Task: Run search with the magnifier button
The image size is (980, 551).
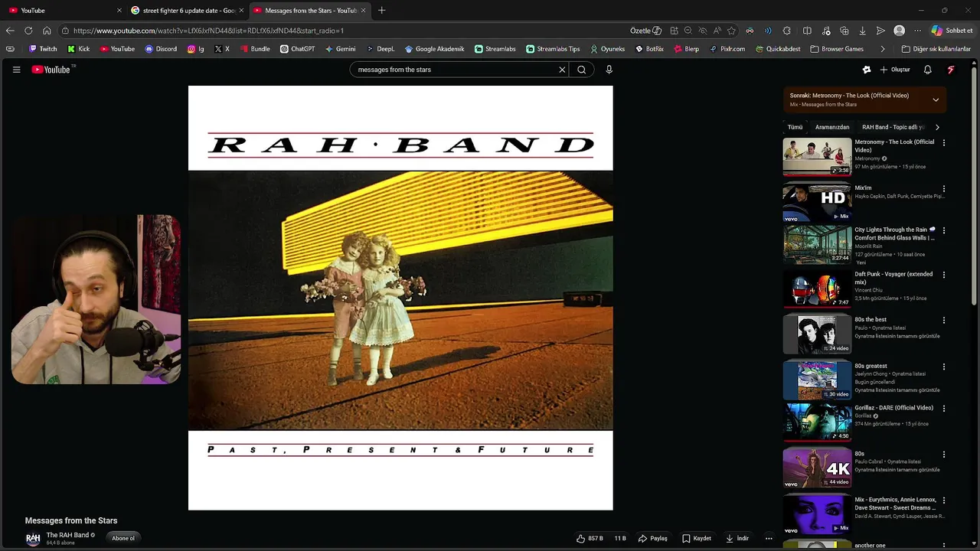Action: 582,70
